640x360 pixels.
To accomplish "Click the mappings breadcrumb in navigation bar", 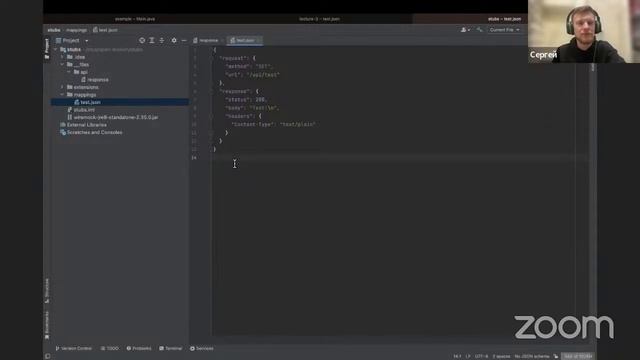I will tap(76, 30).
